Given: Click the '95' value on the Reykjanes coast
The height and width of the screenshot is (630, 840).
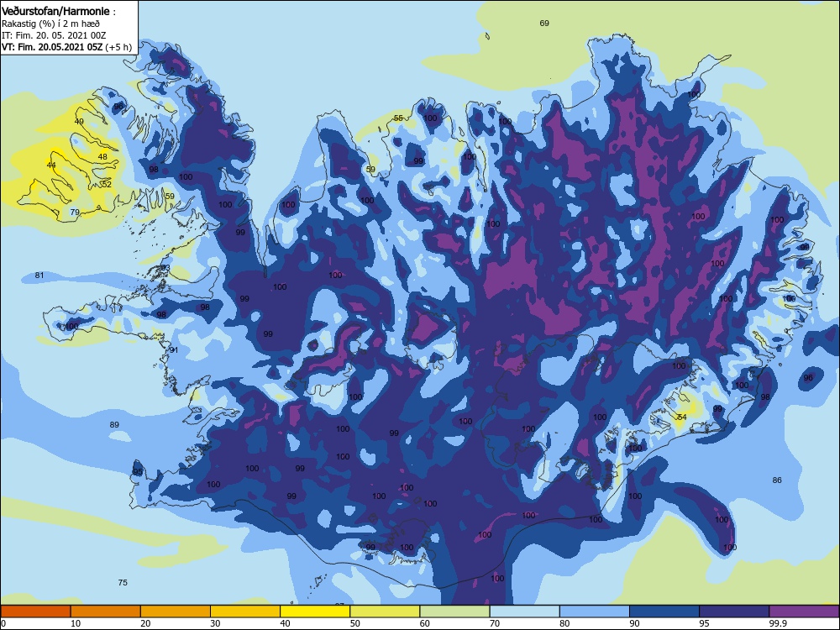Looking at the screenshot, I should pos(139,472).
